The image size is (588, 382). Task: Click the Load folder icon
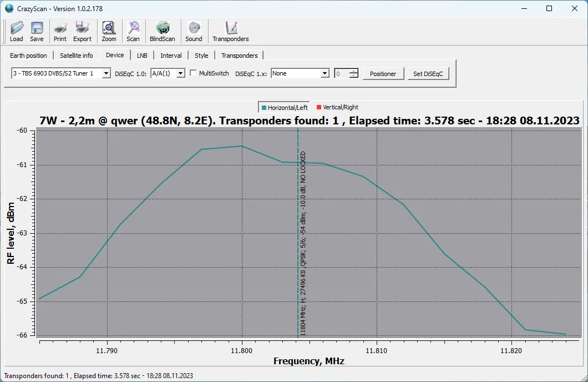[x=17, y=28]
